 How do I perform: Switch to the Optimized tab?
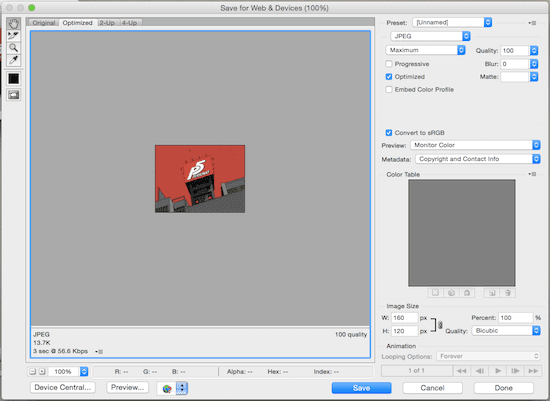pos(78,23)
